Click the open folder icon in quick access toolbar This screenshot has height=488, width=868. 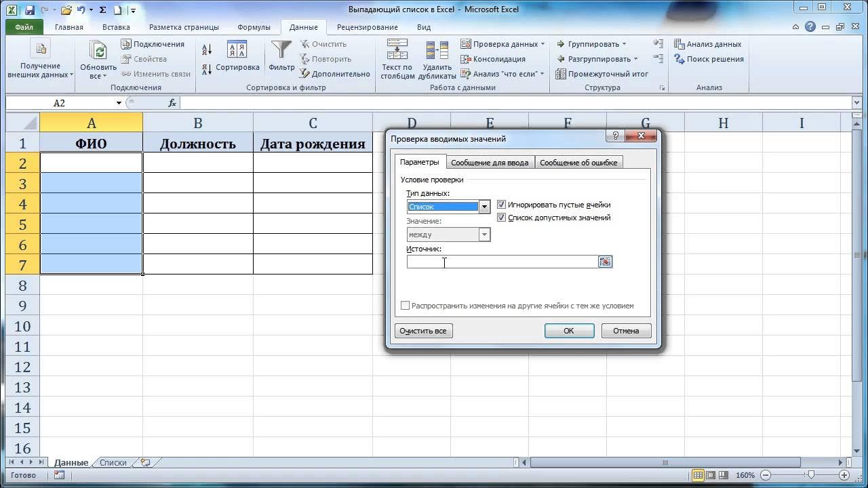66,10
